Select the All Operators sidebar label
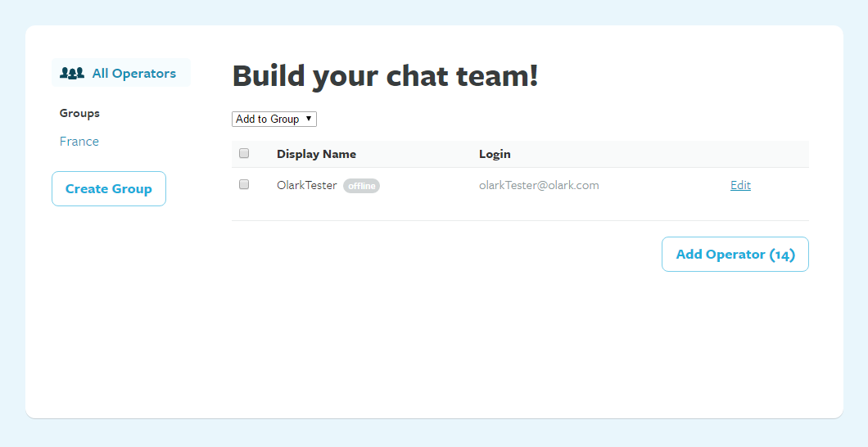 click(x=133, y=74)
